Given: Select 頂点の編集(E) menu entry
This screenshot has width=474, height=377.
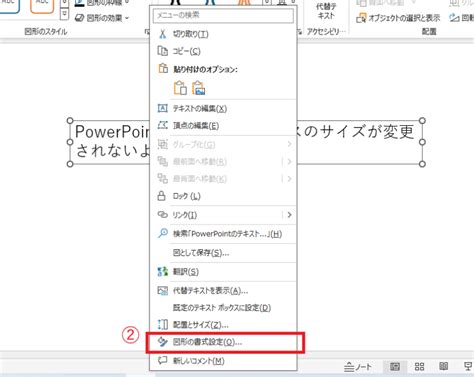Looking at the screenshot, I should point(223,126).
